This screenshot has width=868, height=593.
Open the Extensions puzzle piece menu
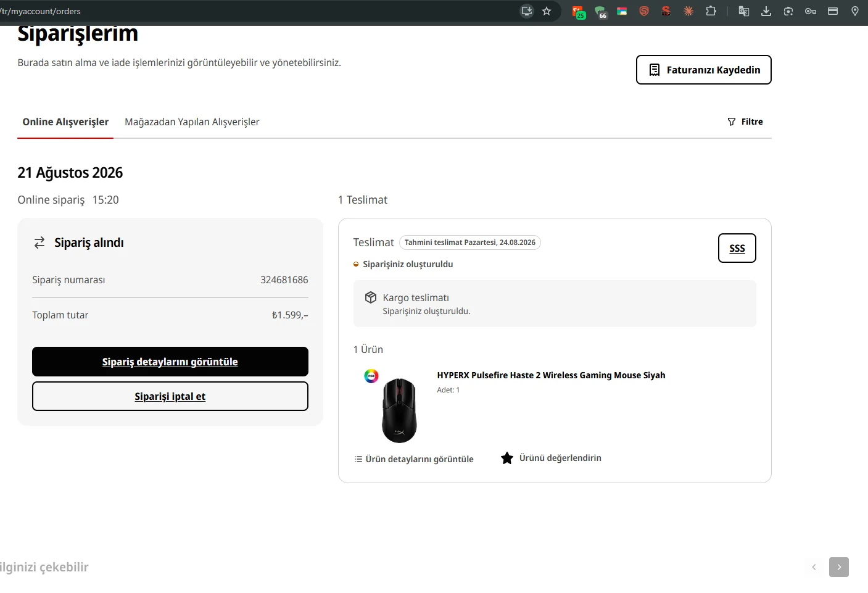711,11
